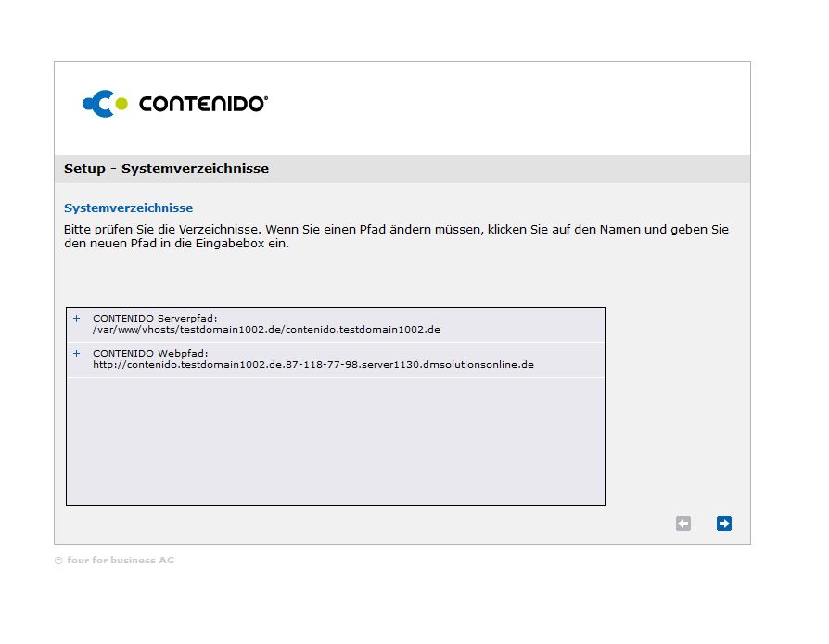Click the blue Systemverzeichnisse heading
This screenshot has height=644, width=829.
coord(129,208)
